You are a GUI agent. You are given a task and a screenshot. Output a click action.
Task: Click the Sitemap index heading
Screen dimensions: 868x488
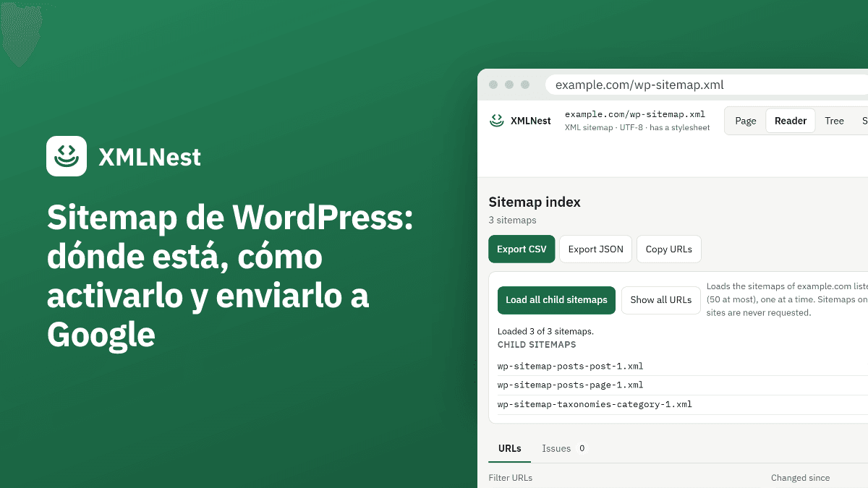535,202
